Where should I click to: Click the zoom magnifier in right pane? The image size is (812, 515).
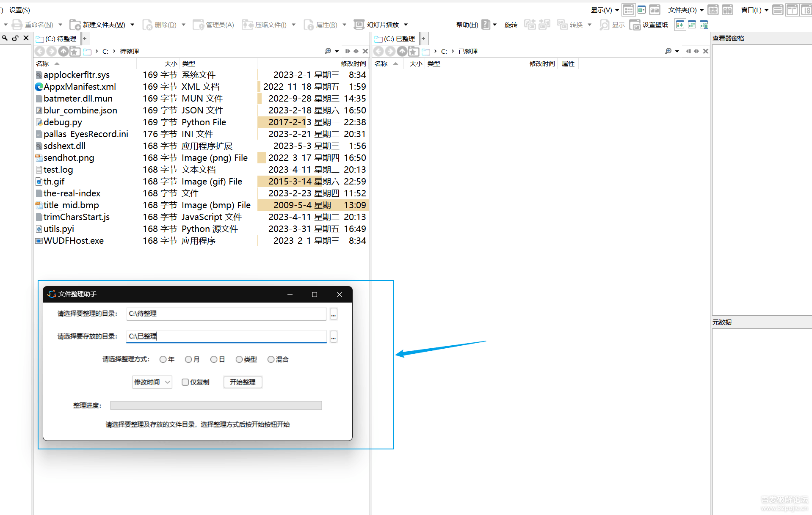[x=668, y=51]
